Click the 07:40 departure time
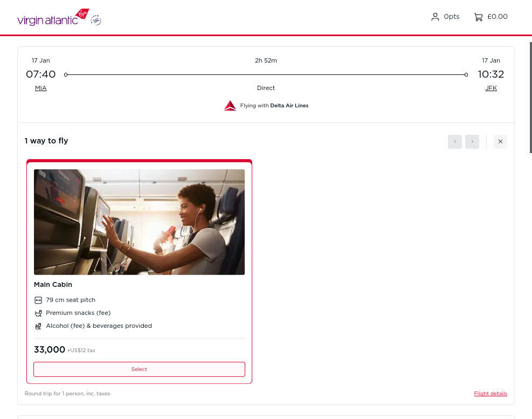532x419 pixels. [x=41, y=74]
